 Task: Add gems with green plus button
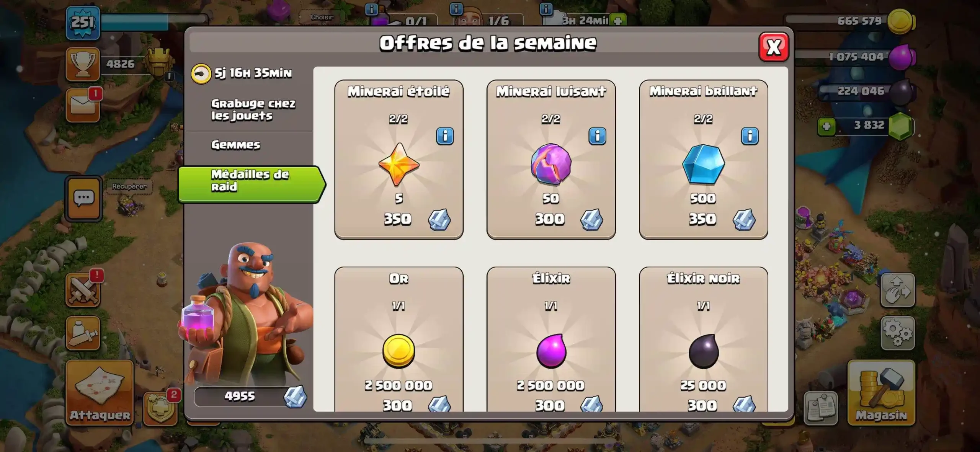(826, 127)
